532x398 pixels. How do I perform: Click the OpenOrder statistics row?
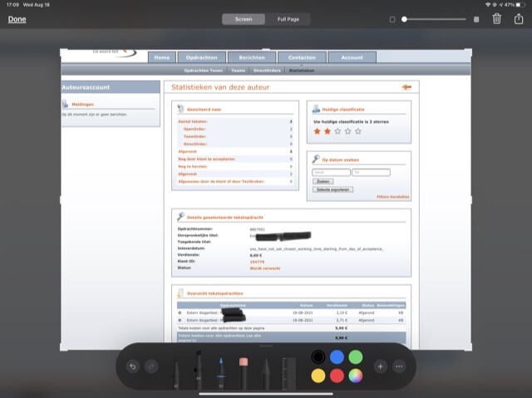pyautogui.click(x=235, y=129)
